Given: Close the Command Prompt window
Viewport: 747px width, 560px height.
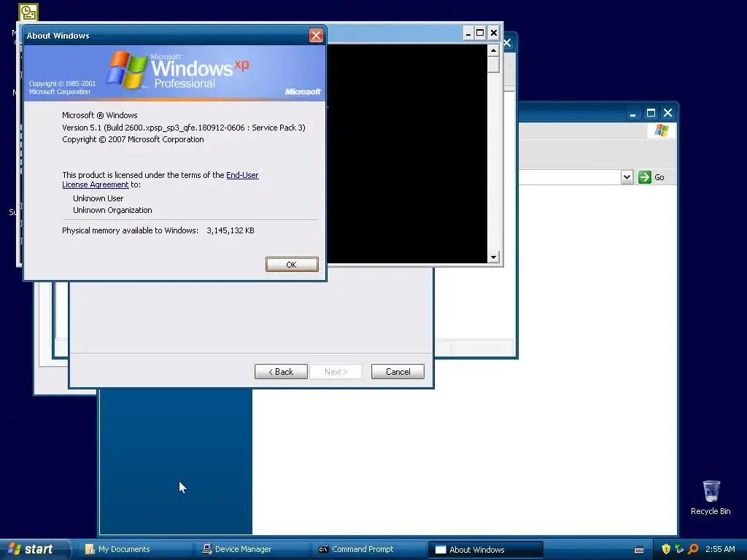Looking at the screenshot, I should [494, 33].
